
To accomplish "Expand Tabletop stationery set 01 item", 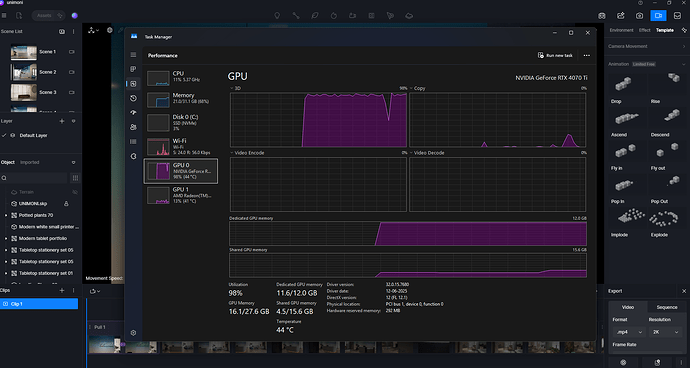I will pos(6,273).
